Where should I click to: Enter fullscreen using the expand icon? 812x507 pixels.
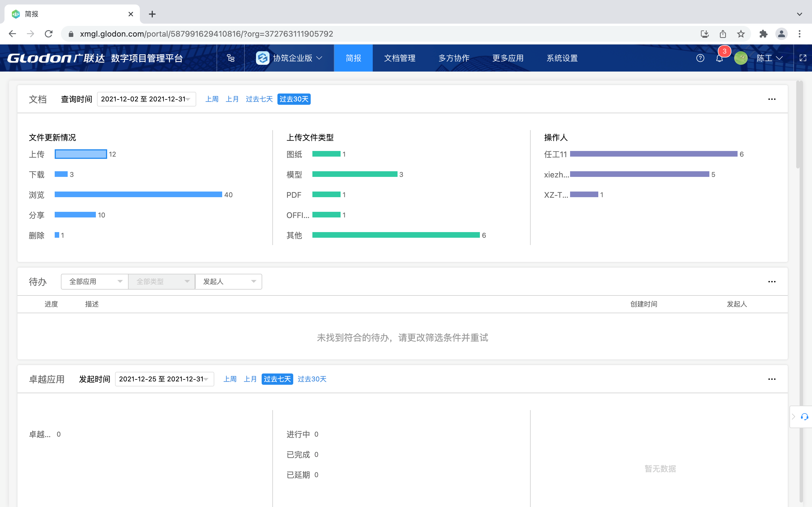point(803,58)
